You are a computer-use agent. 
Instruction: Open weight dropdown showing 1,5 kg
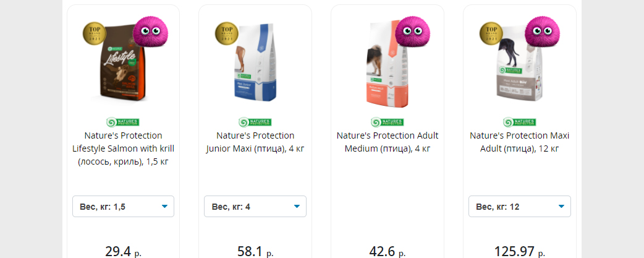(x=123, y=207)
